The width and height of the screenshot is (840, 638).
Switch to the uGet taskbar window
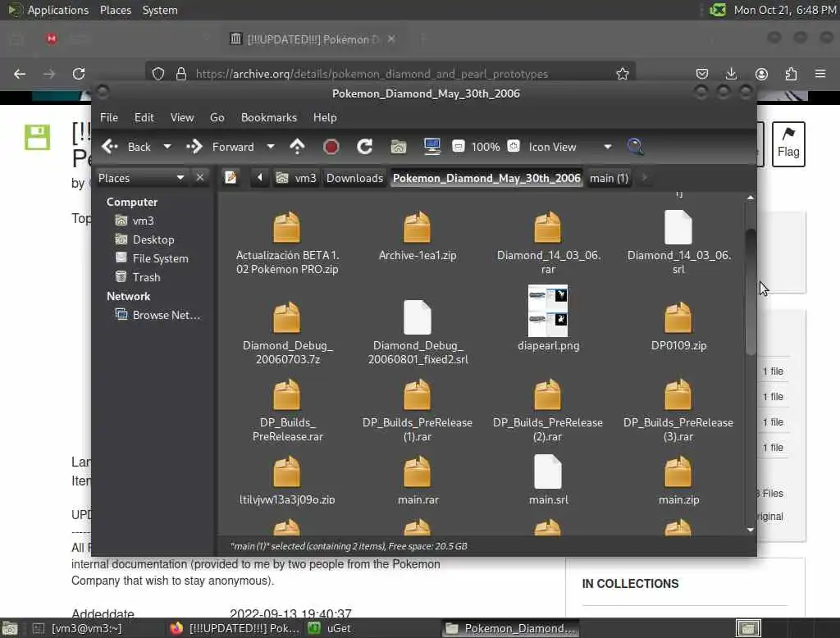330,628
